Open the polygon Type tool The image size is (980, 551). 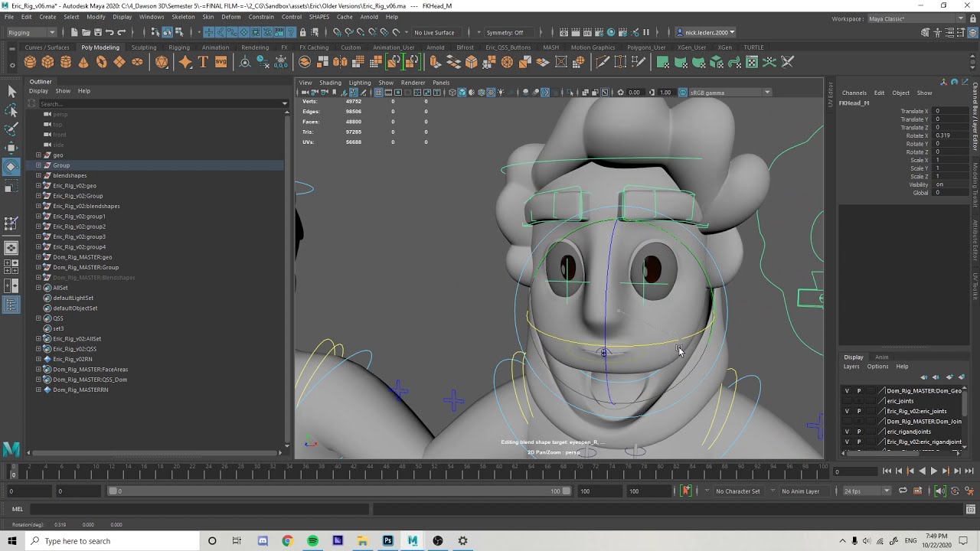[x=203, y=62]
